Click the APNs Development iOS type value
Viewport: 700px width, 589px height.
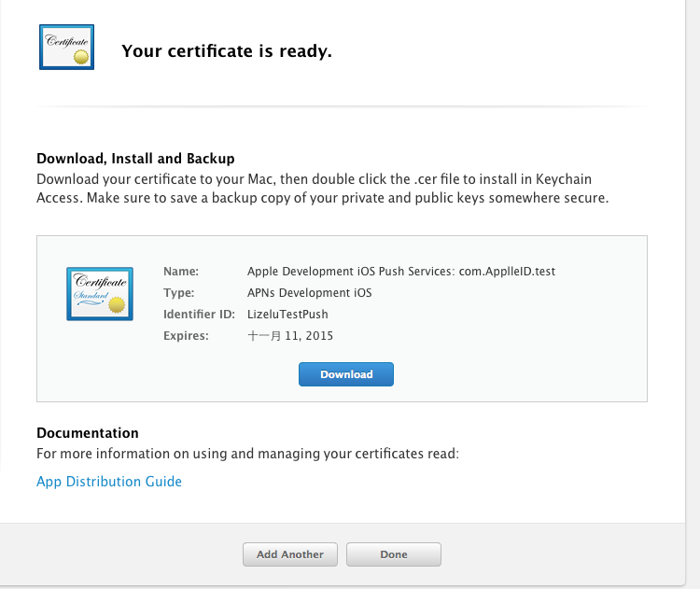click(x=309, y=293)
